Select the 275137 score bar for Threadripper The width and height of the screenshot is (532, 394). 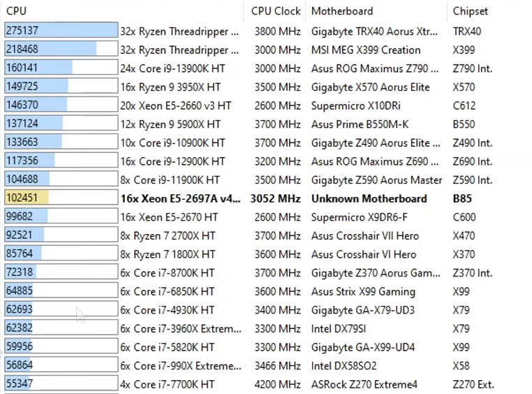tap(61, 31)
